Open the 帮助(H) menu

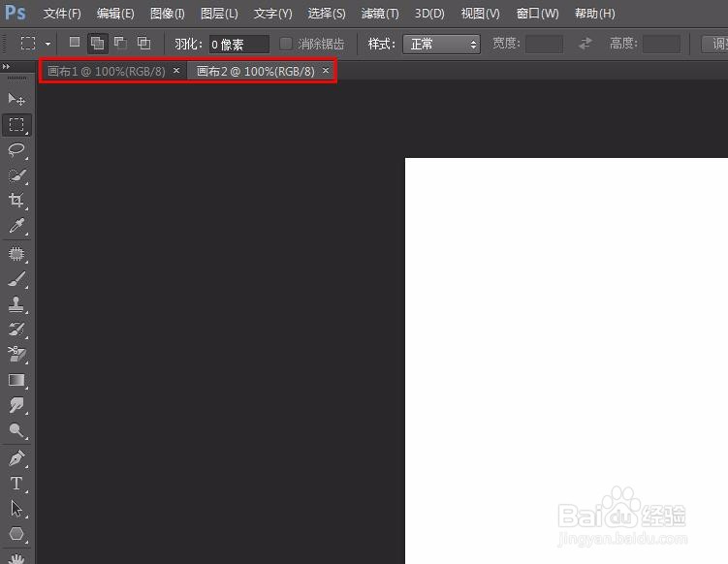(x=595, y=14)
